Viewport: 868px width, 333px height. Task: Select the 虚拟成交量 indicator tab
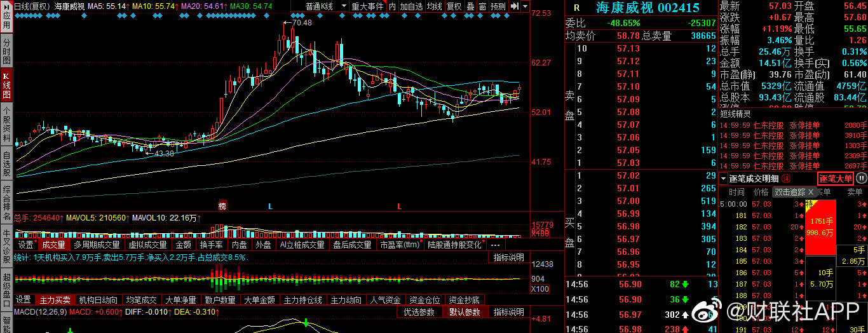pos(148,245)
